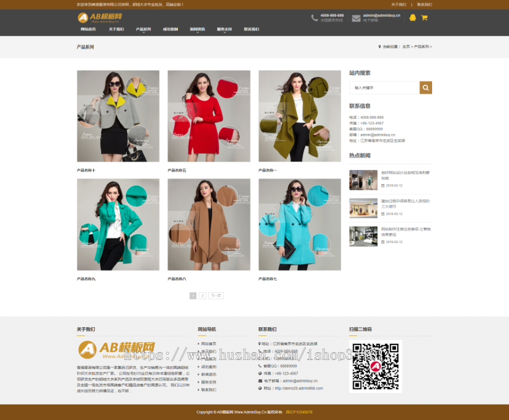
Task: Click the globe icon beside the 网址 URL
Action: [259, 388]
